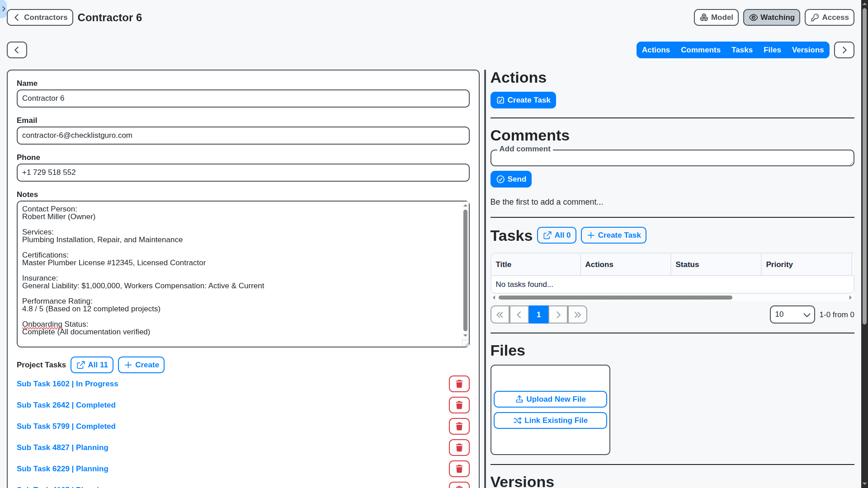Remove Sub Task 5799 via trash icon
Viewport: 868px width, 488px height.
pos(459,427)
